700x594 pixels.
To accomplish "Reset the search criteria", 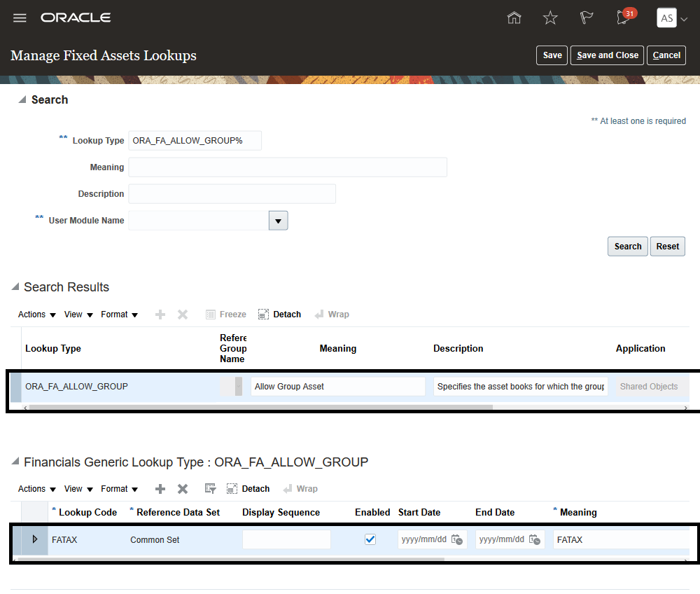I will pyautogui.click(x=667, y=247).
